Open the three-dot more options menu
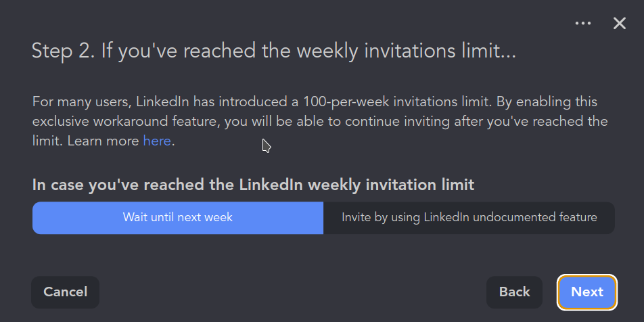This screenshot has width=644, height=322. (583, 24)
